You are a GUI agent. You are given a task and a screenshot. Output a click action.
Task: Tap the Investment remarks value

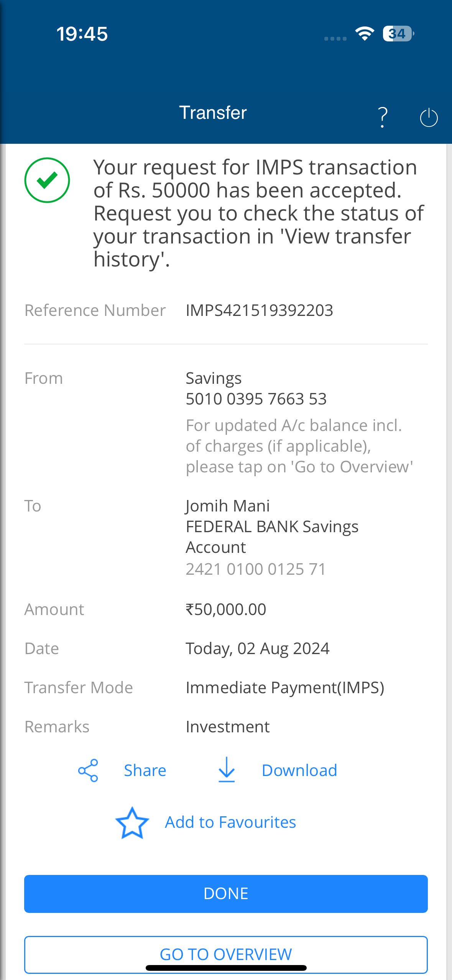pos(228,727)
